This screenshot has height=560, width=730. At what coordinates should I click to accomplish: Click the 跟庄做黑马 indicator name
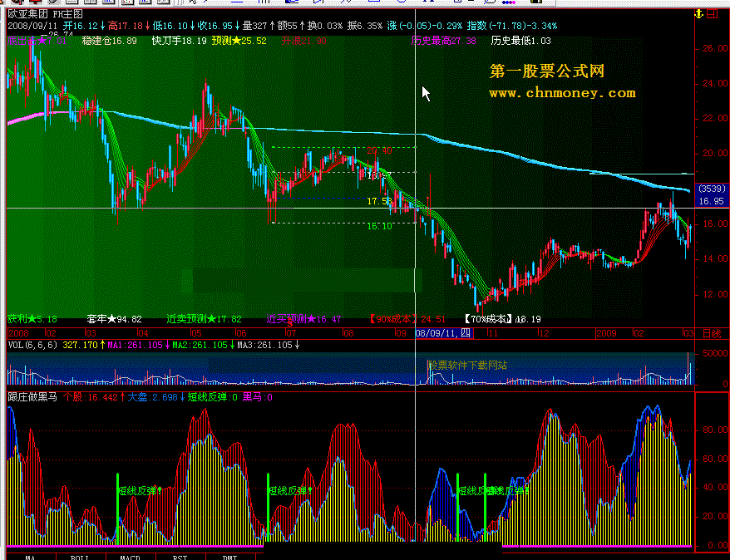pos(32,397)
